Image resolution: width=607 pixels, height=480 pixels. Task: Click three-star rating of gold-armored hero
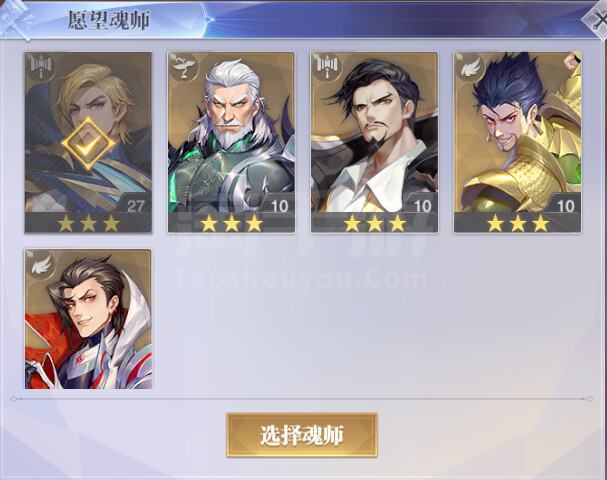(x=518, y=224)
